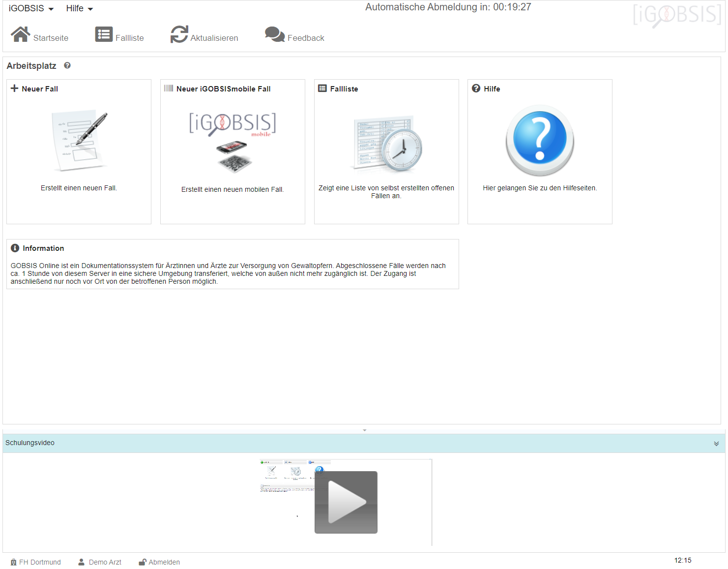Open the Neuer Fall card heading
Image resolution: width=728 pixels, height=569 pixels.
click(40, 89)
